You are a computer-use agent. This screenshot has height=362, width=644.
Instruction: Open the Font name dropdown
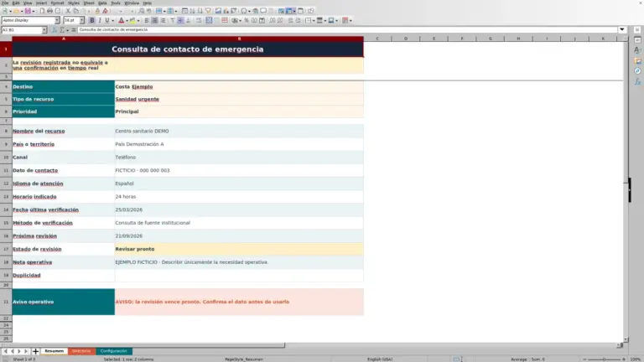pyautogui.click(x=57, y=20)
